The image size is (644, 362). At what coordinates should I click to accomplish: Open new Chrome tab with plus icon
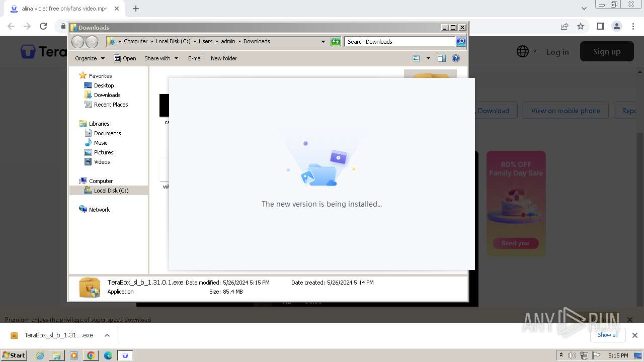tap(136, 9)
